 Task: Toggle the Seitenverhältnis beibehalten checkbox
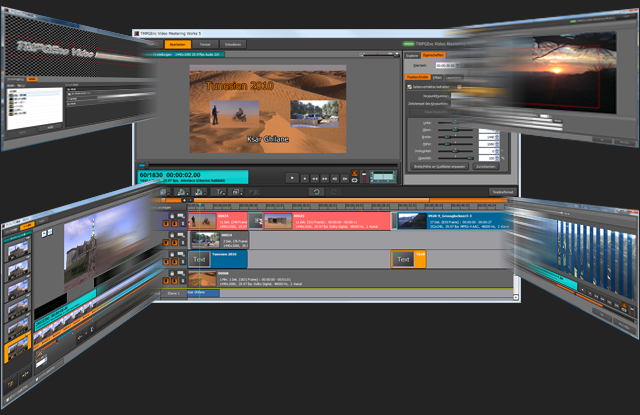(x=409, y=87)
